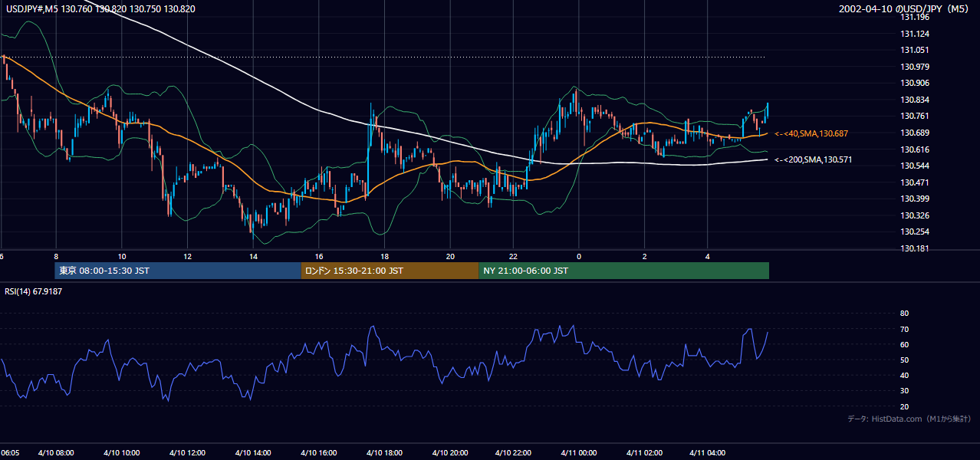Click hour tick 22 under the price chart
The height and width of the screenshot is (460, 980).
pos(514,257)
